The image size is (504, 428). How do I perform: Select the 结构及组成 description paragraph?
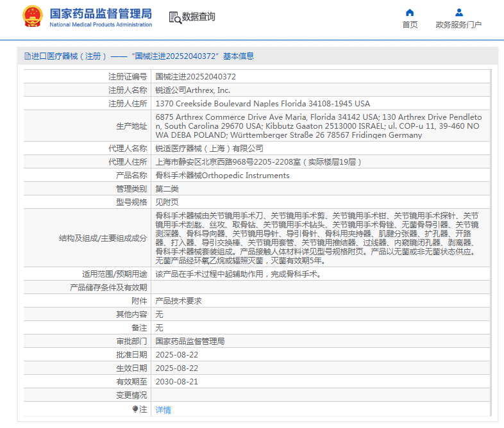click(317, 238)
